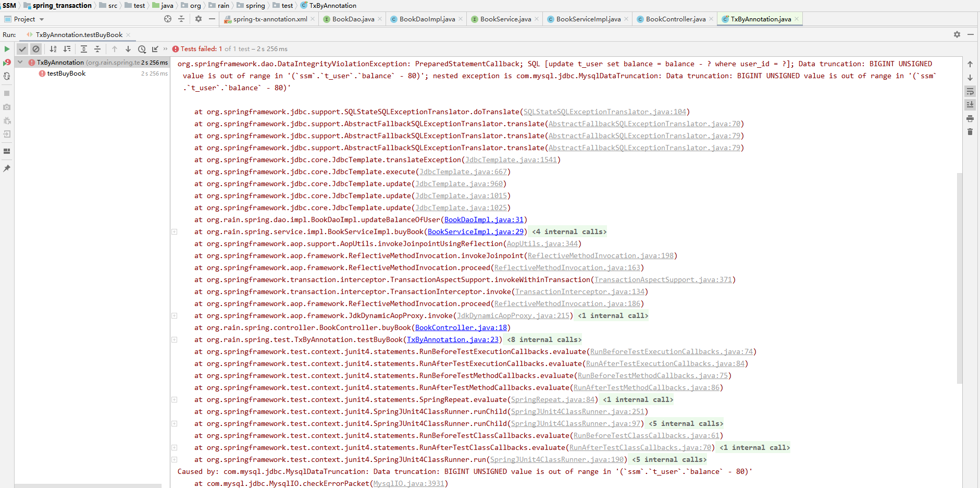Click the grayed-out bug icon in left toolbar
Image resolution: width=980 pixels, height=488 pixels.
tap(7, 120)
